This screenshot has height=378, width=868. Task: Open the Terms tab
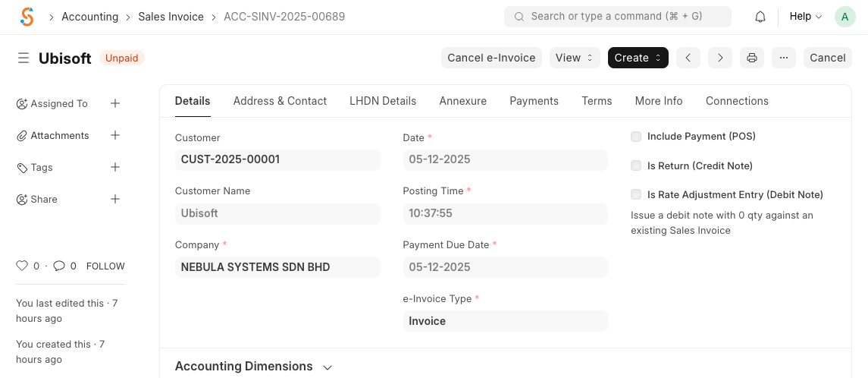[597, 101]
